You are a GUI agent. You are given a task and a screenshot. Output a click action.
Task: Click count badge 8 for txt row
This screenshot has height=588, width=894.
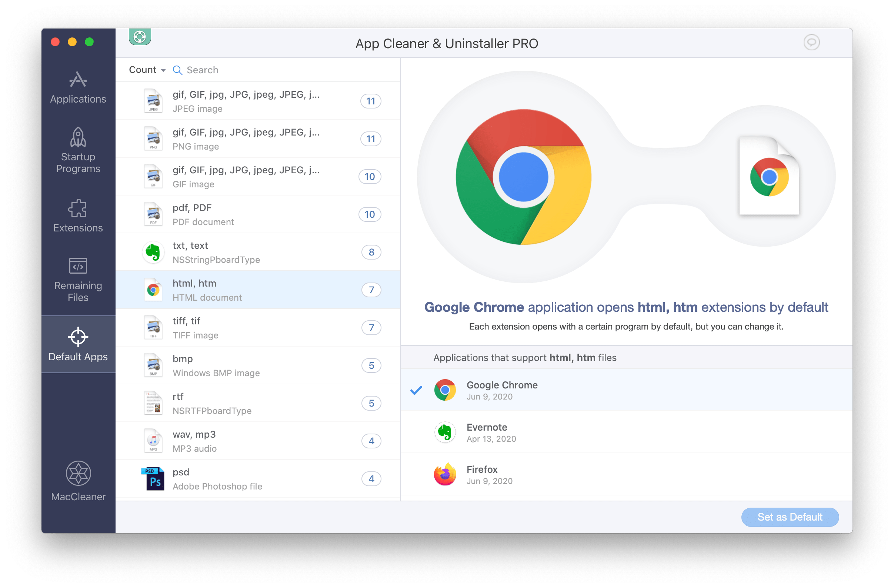pyautogui.click(x=371, y=252)
